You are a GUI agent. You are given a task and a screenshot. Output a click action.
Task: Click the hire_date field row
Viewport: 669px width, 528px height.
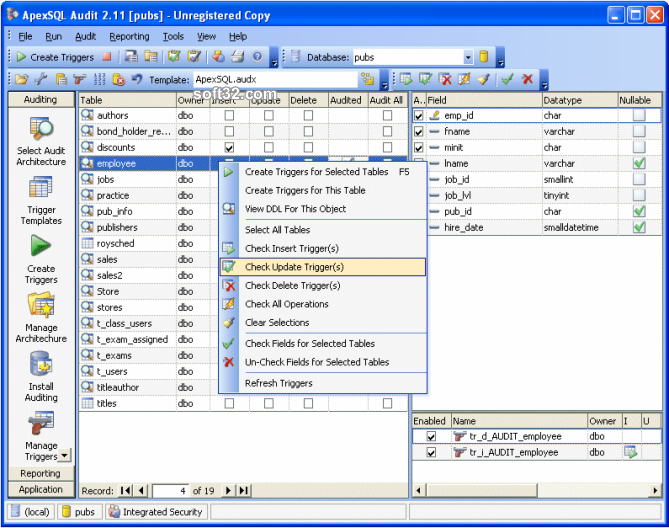537,228
